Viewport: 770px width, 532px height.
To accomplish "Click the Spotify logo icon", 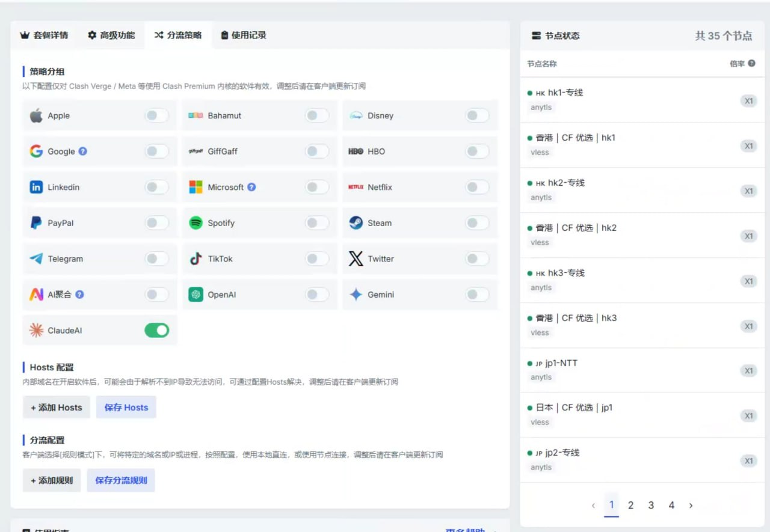I will [196, 223].
